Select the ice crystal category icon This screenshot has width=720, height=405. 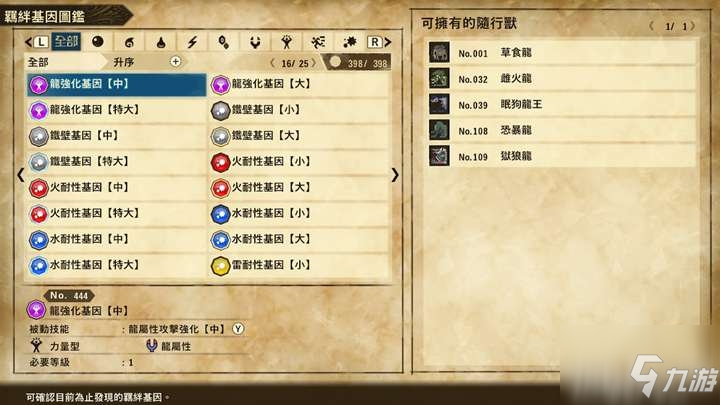[224, 42]
